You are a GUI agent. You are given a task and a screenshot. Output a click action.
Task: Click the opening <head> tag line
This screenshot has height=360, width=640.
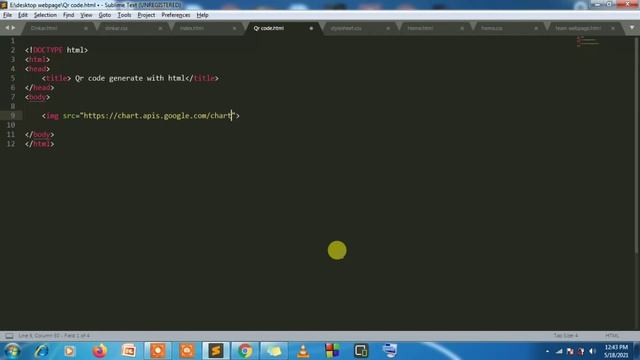point(38,69)
